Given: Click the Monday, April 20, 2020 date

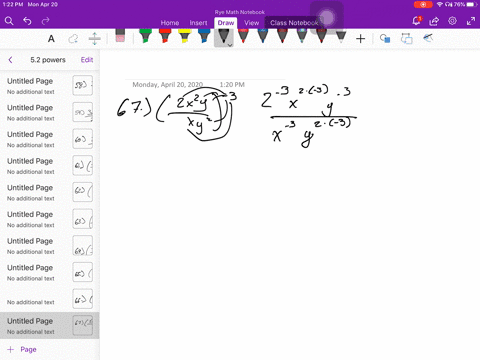Looking at the screenshot, I should 168,85.
